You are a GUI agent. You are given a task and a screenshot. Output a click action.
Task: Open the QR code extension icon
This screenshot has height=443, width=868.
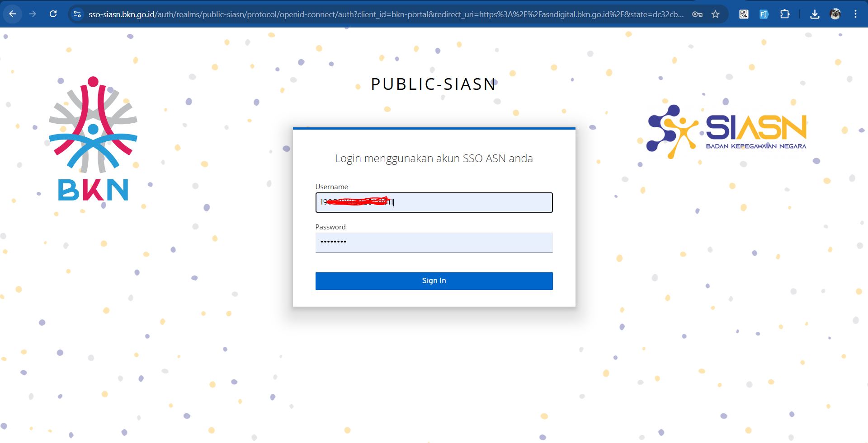tap(744, 14)
